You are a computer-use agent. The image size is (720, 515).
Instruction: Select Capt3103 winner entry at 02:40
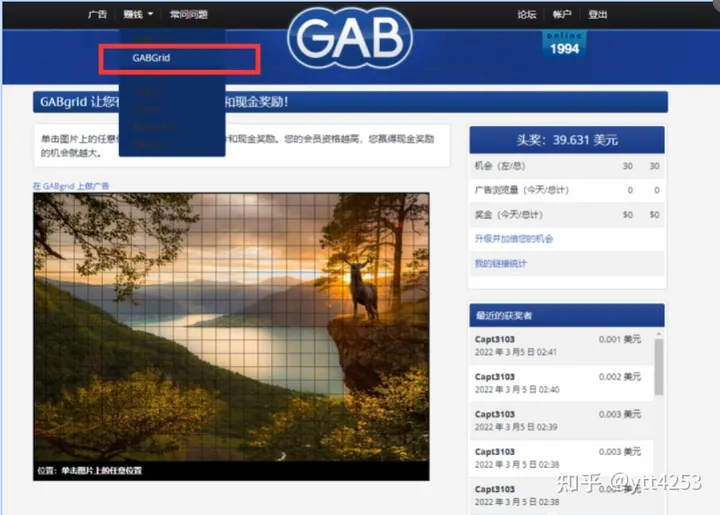[x=562, y=383]
